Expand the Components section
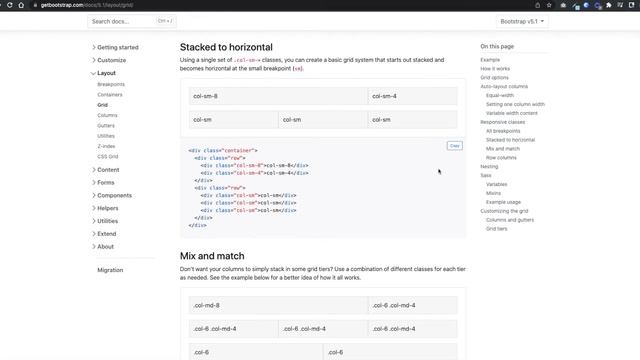Screen dimensions: 640x360 coord(112,196)
